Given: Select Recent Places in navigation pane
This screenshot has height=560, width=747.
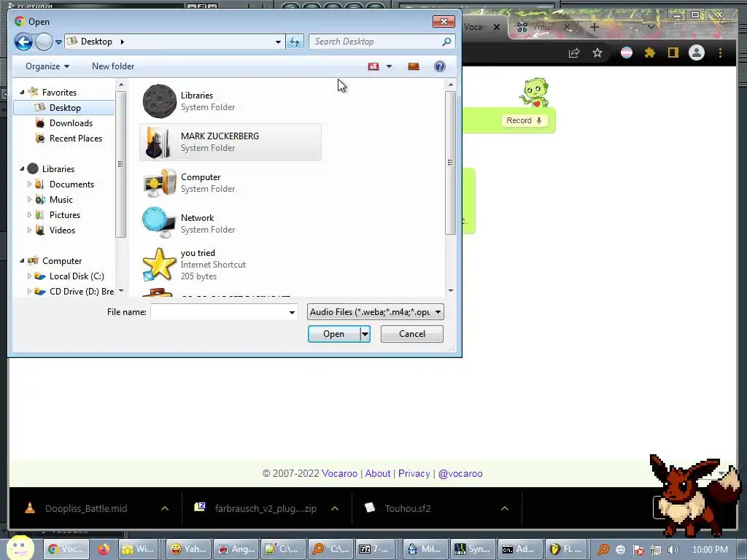Looking at the screenshot, I should pyautogui.click(x=75, y=138).
